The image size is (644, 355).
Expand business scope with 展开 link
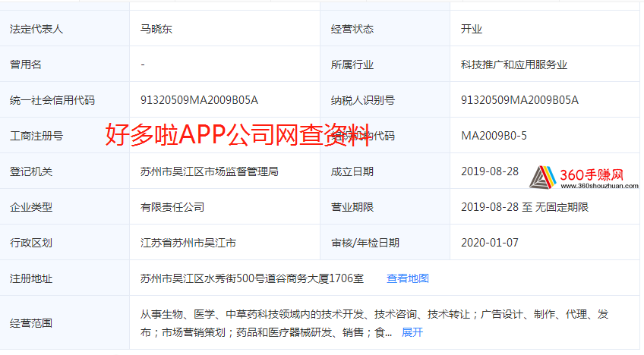tap(412, 332)
